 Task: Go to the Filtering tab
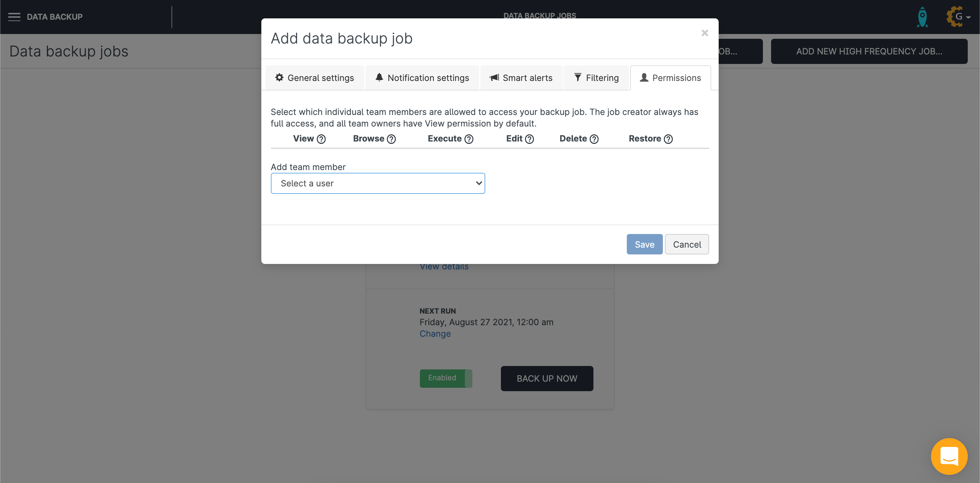coord(596,78)
